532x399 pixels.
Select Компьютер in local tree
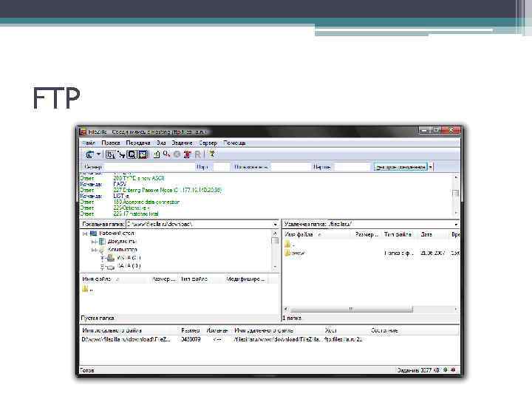click(123, 250)
